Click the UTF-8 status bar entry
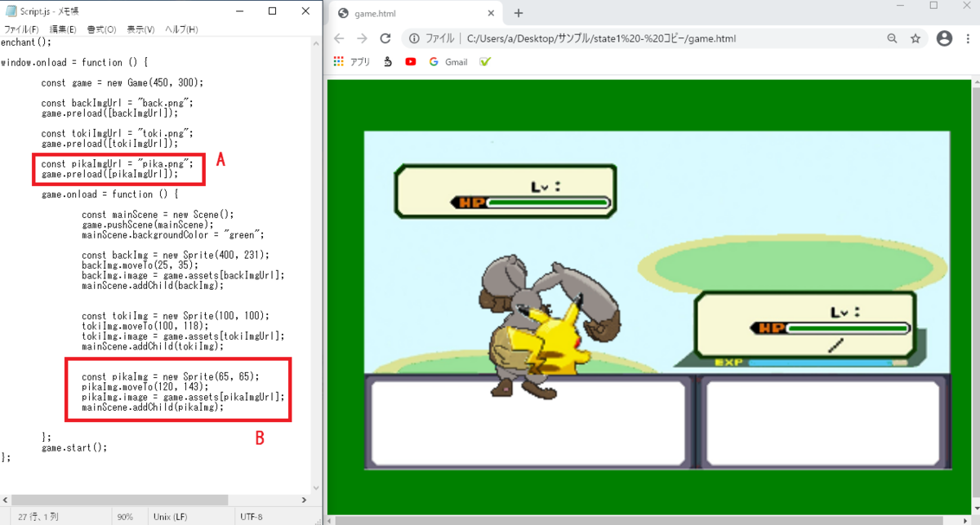The height and width of the screenshot is (525, 980). 250,517
